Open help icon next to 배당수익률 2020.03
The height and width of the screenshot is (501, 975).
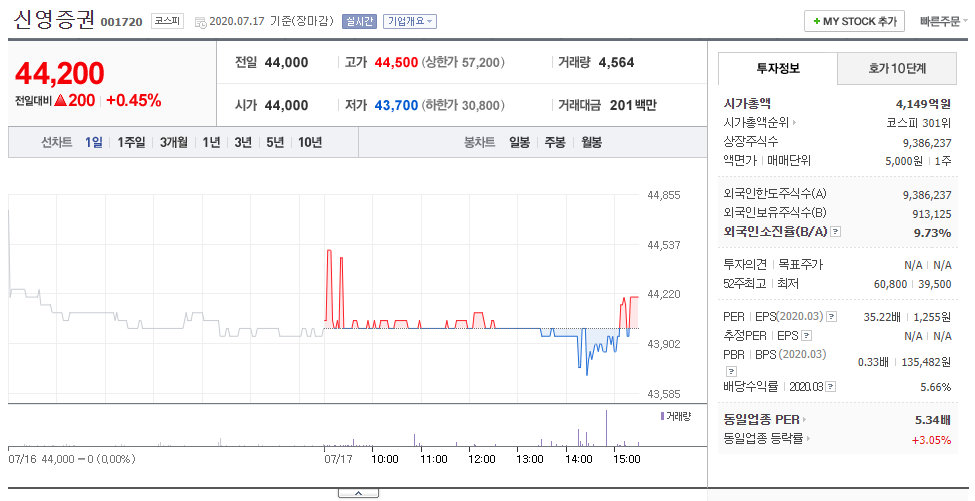pyautogui.click(x=831, y=387)
